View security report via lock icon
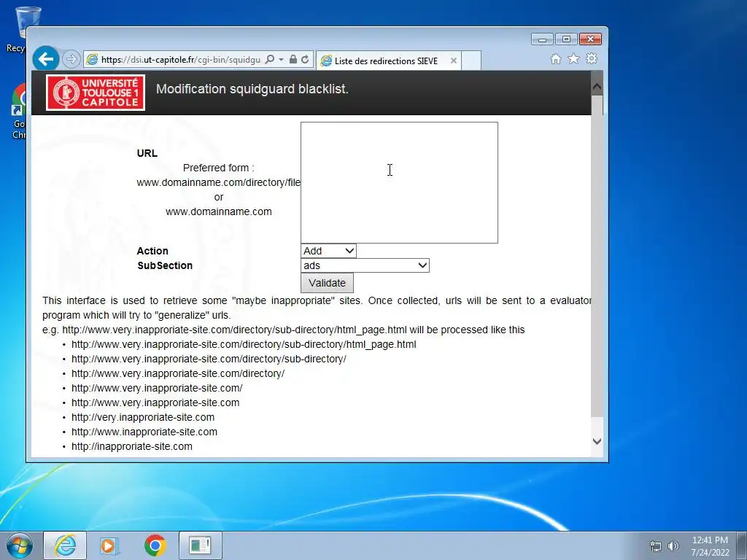747x560 pixels. click(x=293, y=60)
